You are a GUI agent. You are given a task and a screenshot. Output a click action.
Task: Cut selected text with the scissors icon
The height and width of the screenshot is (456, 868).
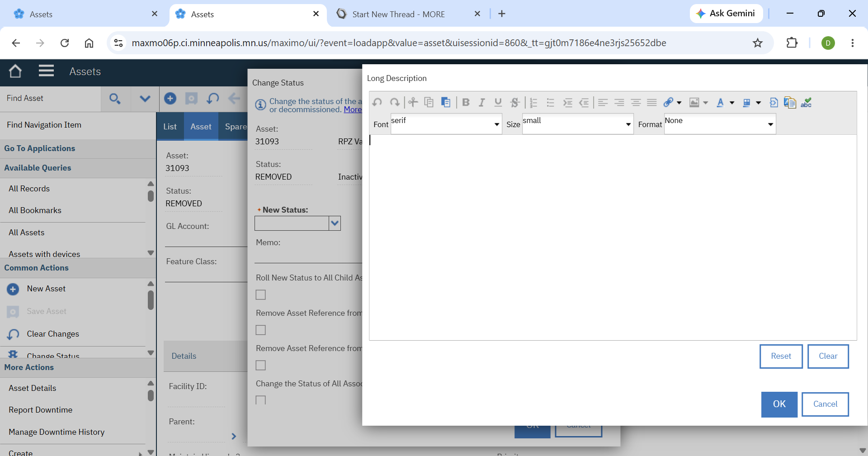413,103
